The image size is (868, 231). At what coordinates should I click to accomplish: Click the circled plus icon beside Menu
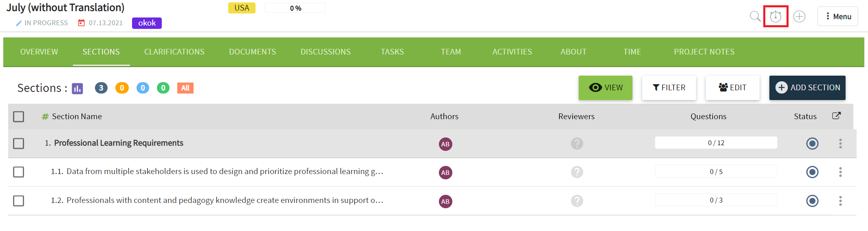click(x=800, y=16)
